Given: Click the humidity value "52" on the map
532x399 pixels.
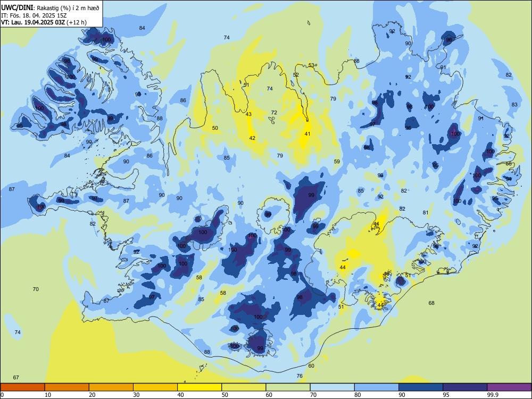Looking at the screenshot, I should pyautogui.click(x=296, y=74).
